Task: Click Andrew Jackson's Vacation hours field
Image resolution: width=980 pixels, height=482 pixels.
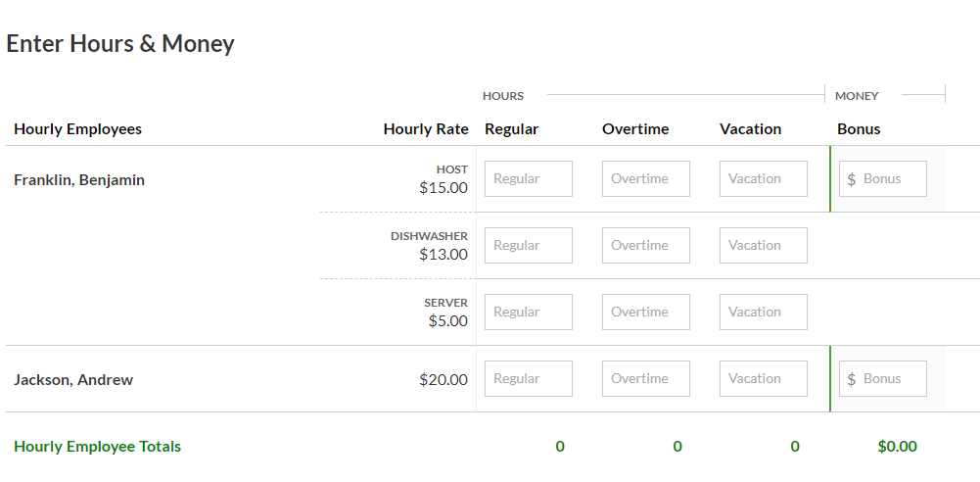Action: point(763,379)
